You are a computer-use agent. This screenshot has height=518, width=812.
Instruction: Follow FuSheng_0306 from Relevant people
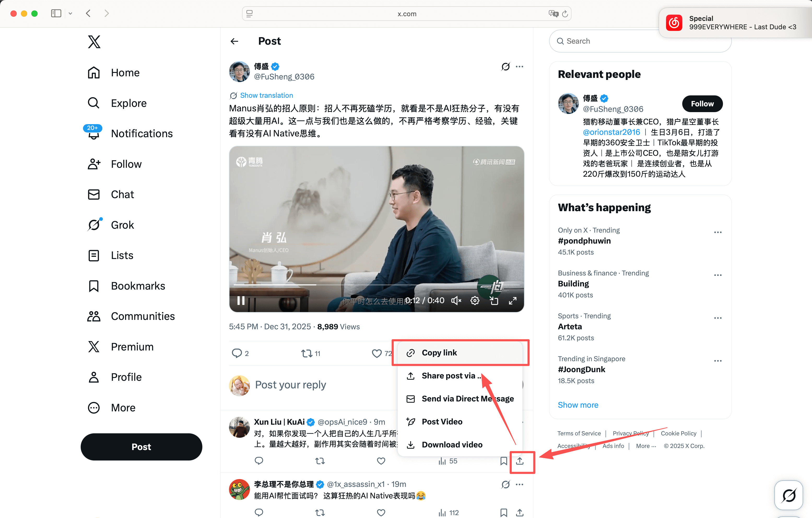[702, 103]
